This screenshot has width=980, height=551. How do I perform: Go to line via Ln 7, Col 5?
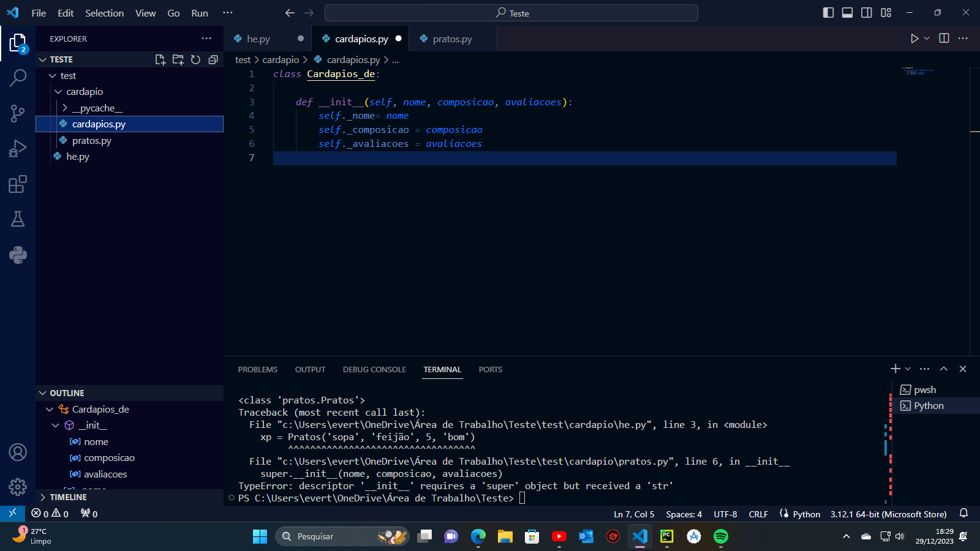634,514
